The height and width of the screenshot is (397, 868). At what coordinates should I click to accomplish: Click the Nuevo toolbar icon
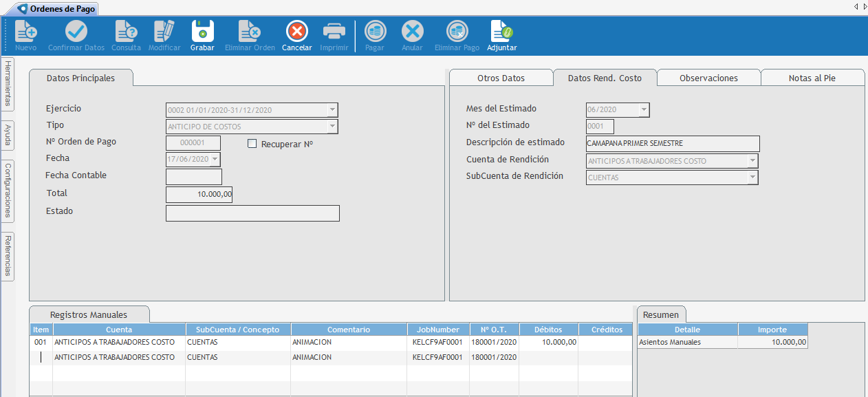[26, 32]
